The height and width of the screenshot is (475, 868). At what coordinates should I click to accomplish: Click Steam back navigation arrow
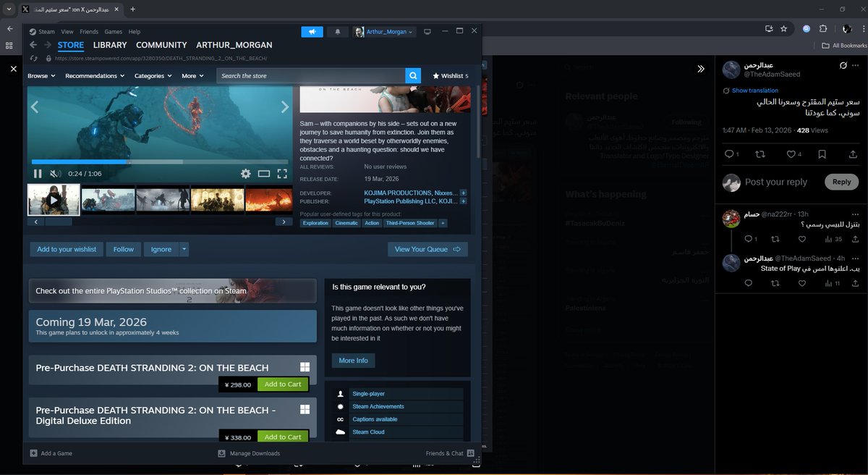(33, 45)
